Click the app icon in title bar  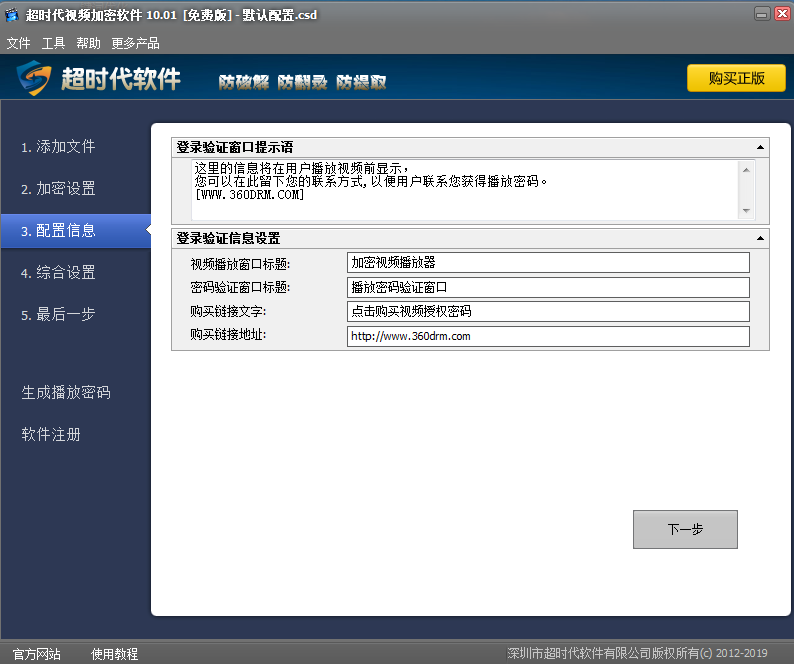point(11,13)
